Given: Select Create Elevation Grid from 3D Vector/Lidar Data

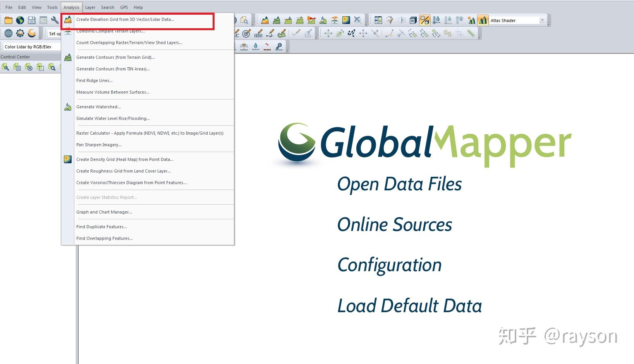Looking at the screenshot, I should point(148,19).
